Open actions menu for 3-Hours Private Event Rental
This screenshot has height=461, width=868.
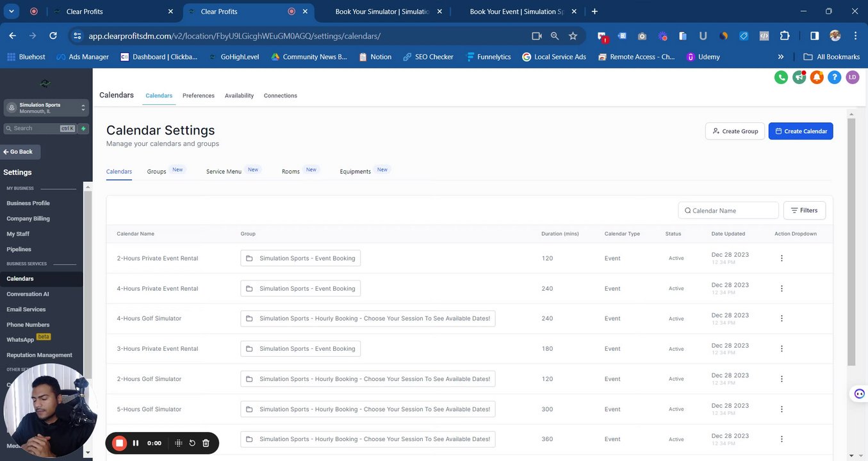[782, 349]
